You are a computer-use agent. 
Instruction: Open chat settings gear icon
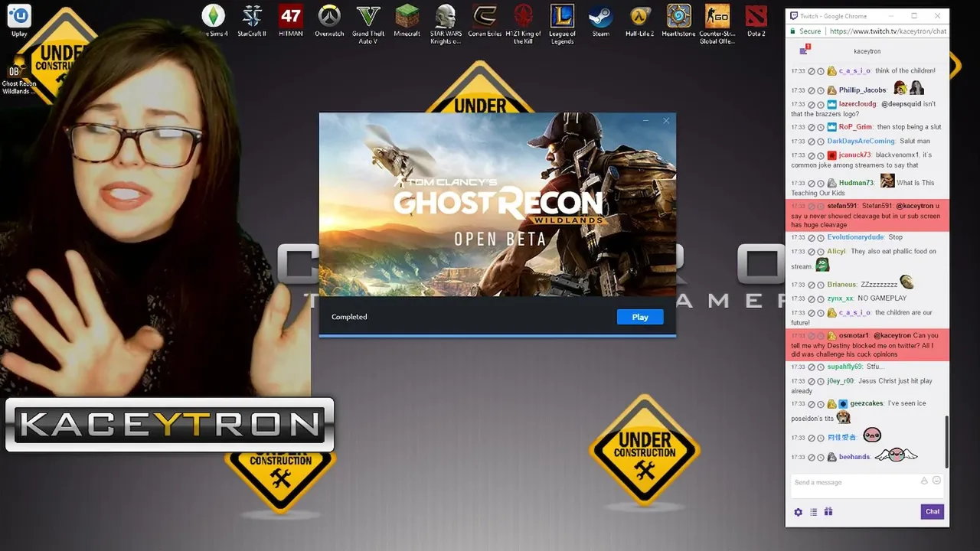click(798, 512)
